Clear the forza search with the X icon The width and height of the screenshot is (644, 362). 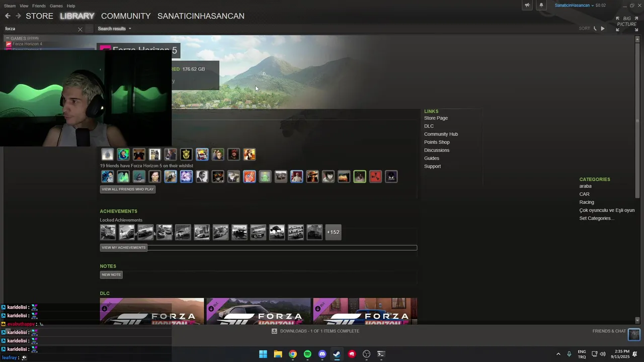click(80, 29)
